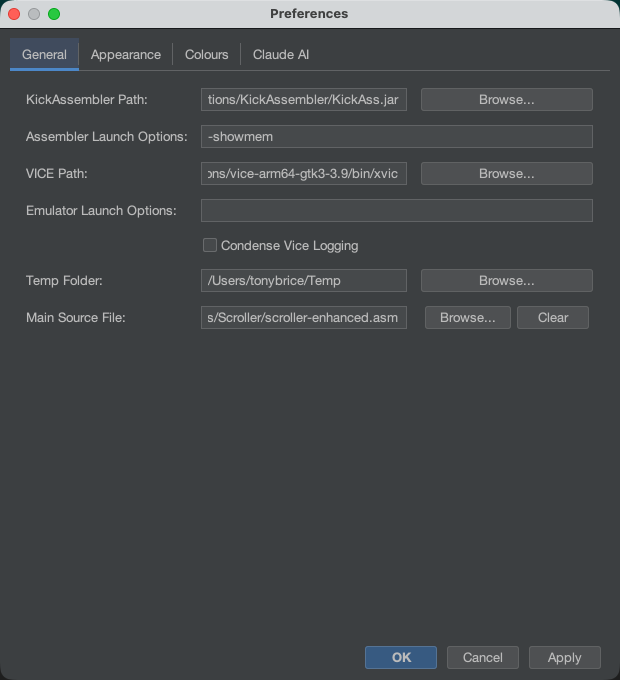The image size is (620, 680).
Task: Click the empty Emulator Launch Options field
Action: pyautogui.click(x=396, y=210)
